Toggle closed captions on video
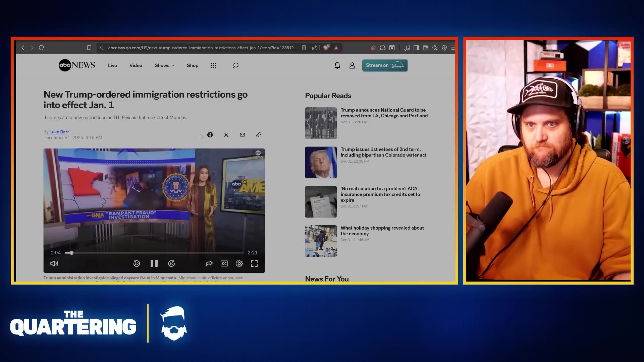 click(224, 264)
